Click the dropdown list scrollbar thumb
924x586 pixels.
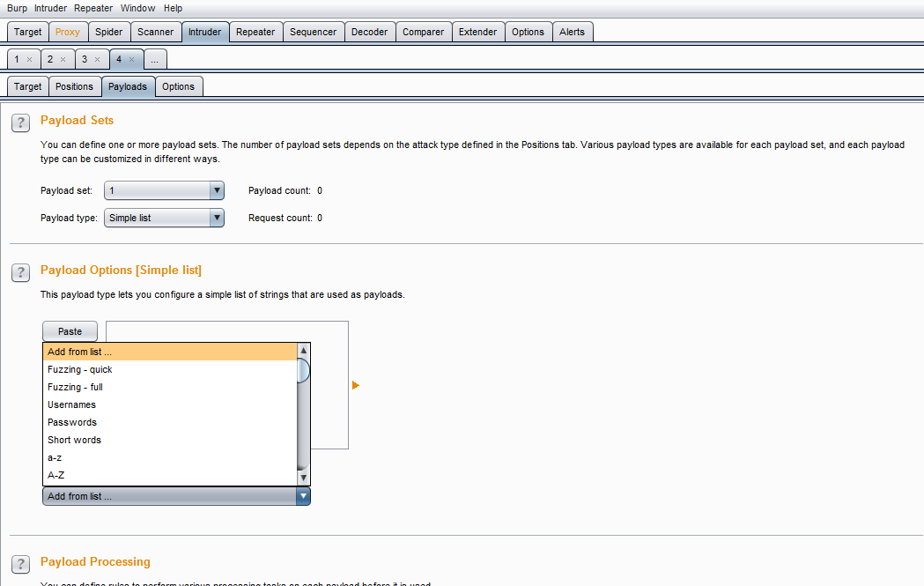[x=304, y=370]
